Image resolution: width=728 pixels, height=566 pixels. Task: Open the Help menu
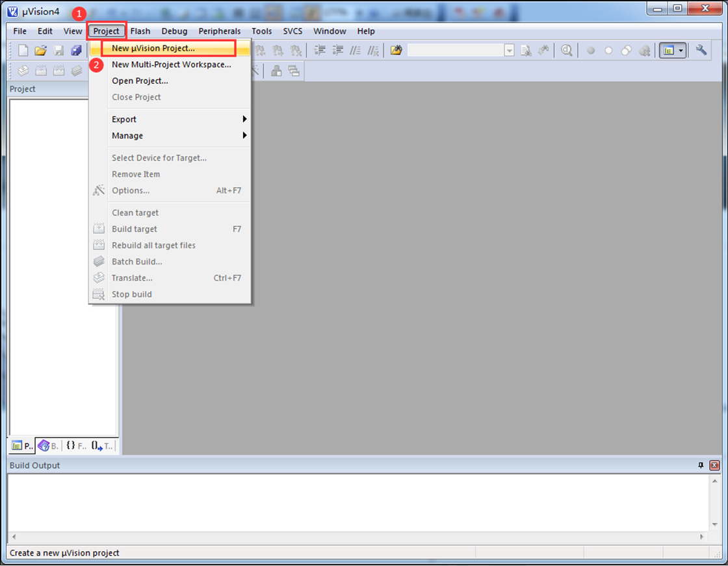(366, 31)
